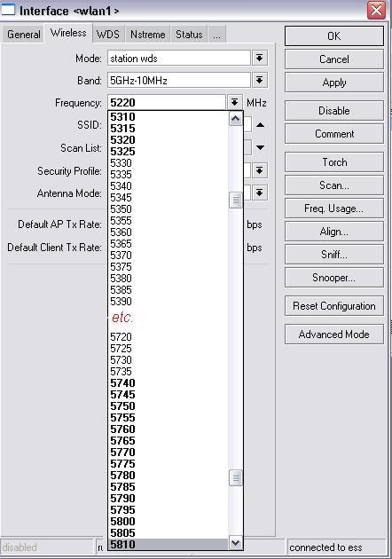The height and width of the screenshot is (559, 392).
Task: Collapse SSID field with up triangle
Action: coord(260,125)
